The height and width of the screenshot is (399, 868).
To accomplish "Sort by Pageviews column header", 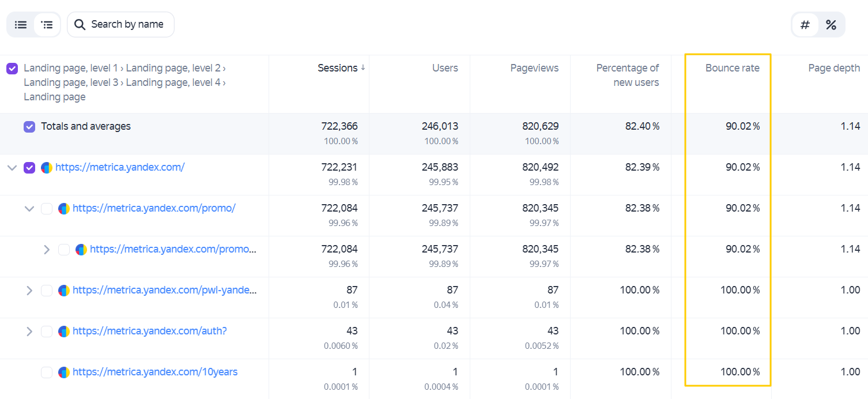I will pyautogui.click(x=534, y=68).
